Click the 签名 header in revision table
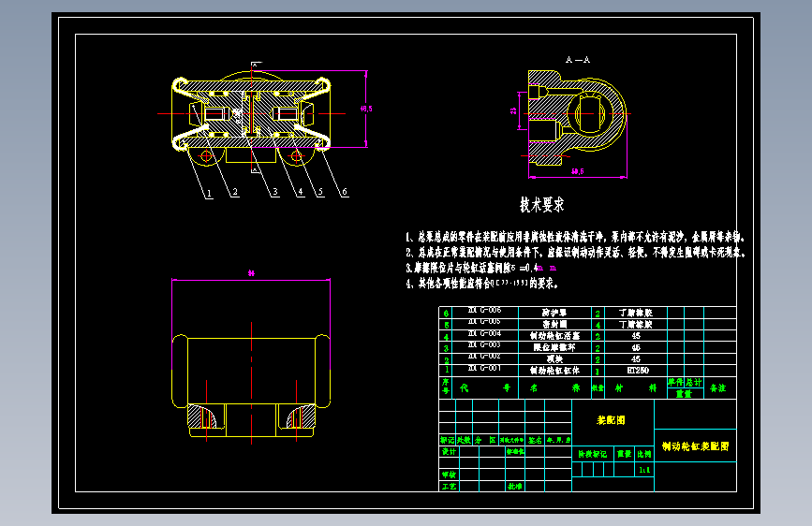Image resolution: width=812 pixels, height=526 pixels. [x=535, y=440]
